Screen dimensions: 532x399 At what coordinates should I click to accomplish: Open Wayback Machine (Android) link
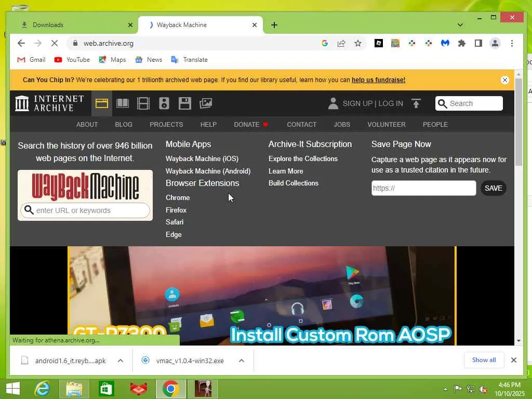point(208,171)
